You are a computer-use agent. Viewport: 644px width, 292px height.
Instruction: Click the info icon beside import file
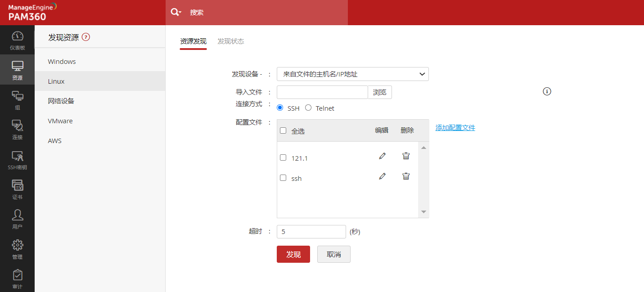547,91
